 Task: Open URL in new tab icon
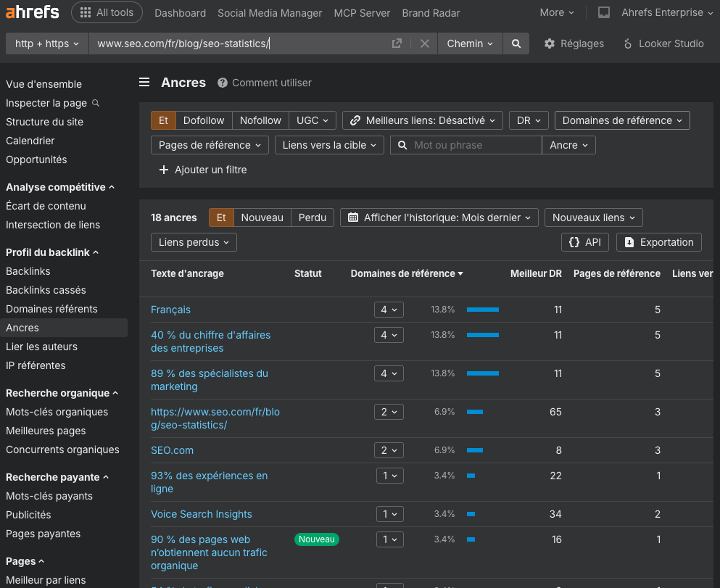pos(397,44)
